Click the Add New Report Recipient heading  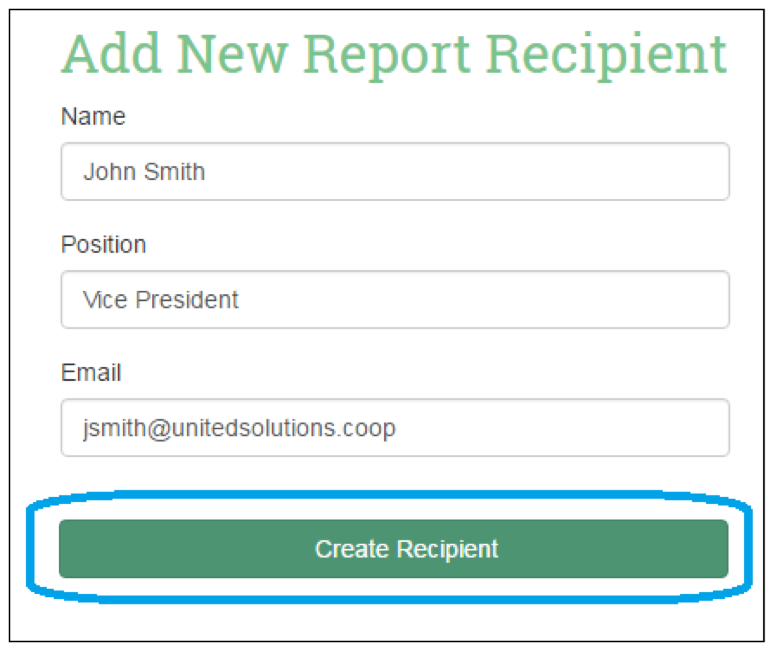(x=394, y=54)
